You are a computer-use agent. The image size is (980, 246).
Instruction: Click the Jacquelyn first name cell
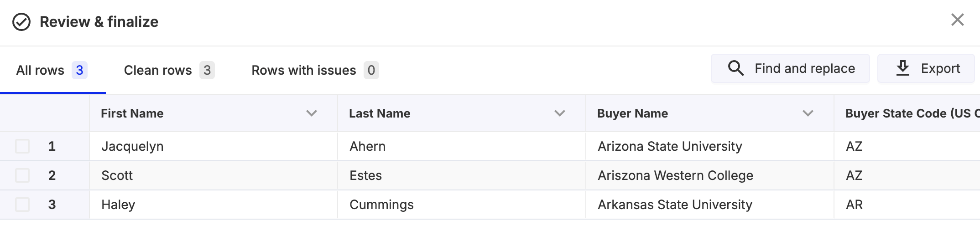click(x=132, y=146)
